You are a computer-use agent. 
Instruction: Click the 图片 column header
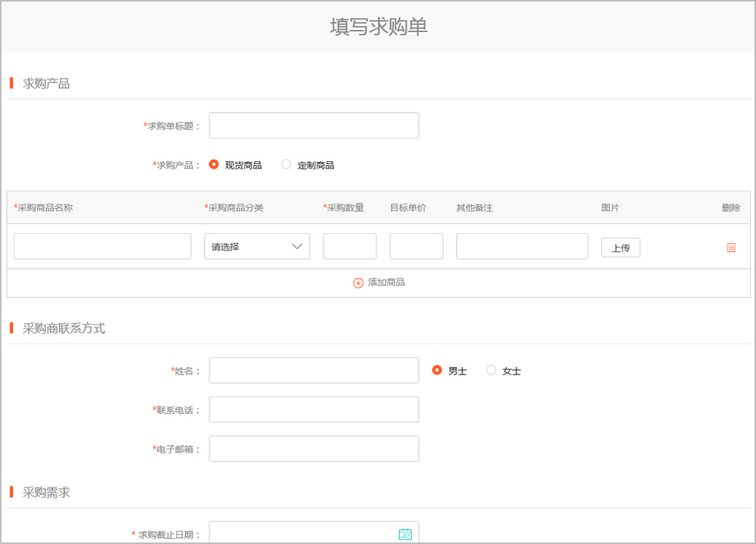[610, 207]
